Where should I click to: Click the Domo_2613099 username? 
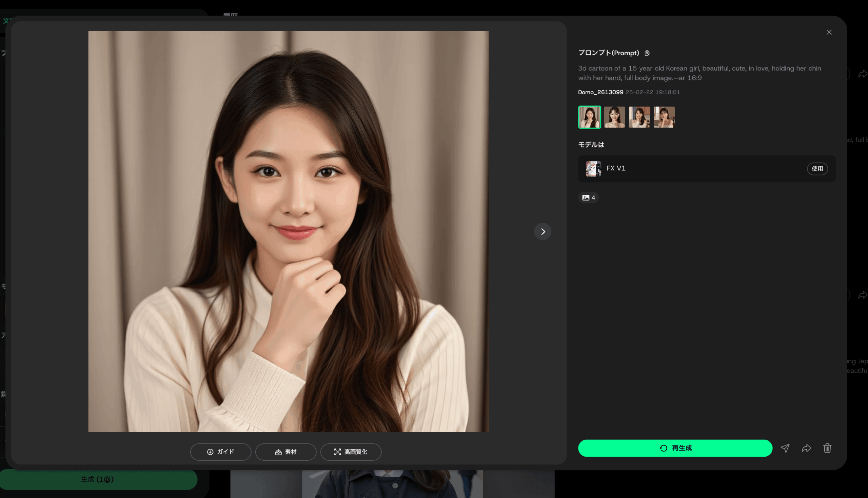point(600,92)
